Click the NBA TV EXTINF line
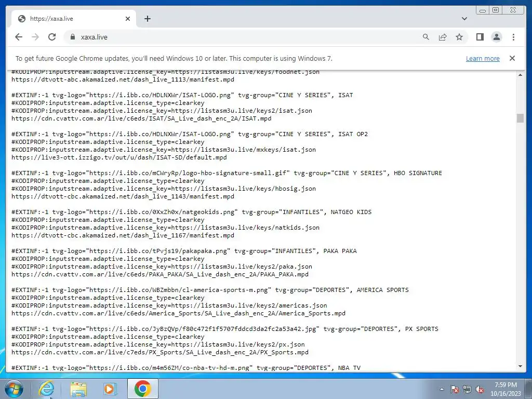Viewport: 532px width, 399px height. 186,368
